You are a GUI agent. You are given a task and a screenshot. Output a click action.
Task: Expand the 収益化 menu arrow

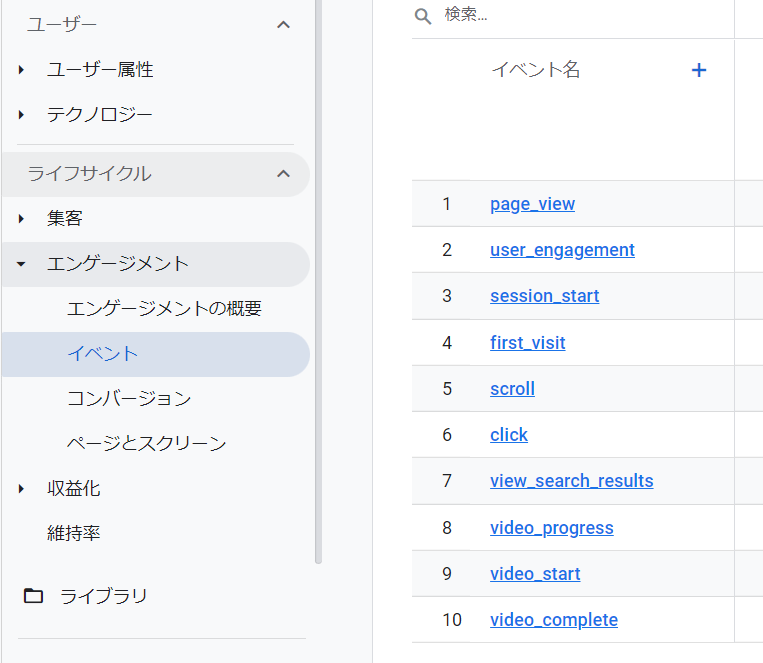click(x=21, y=489)
